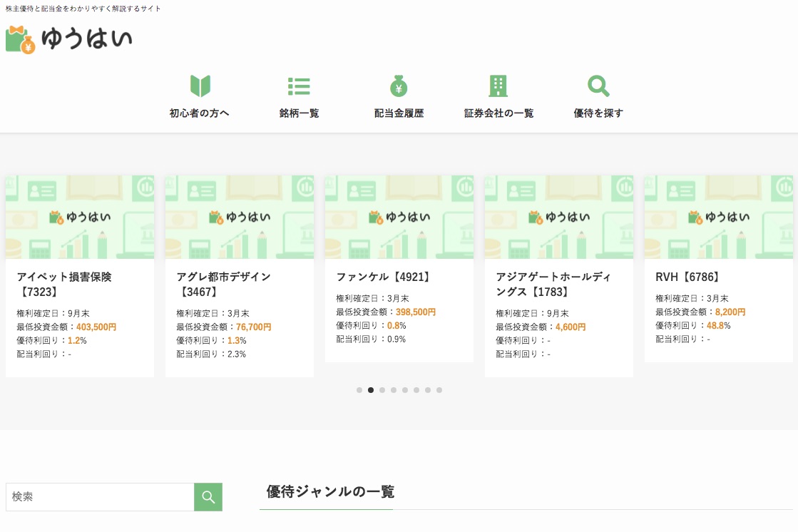Select the last carousel pagination dot
The height and width of the screenshot is (532, 798).
[x=439, y=390]
